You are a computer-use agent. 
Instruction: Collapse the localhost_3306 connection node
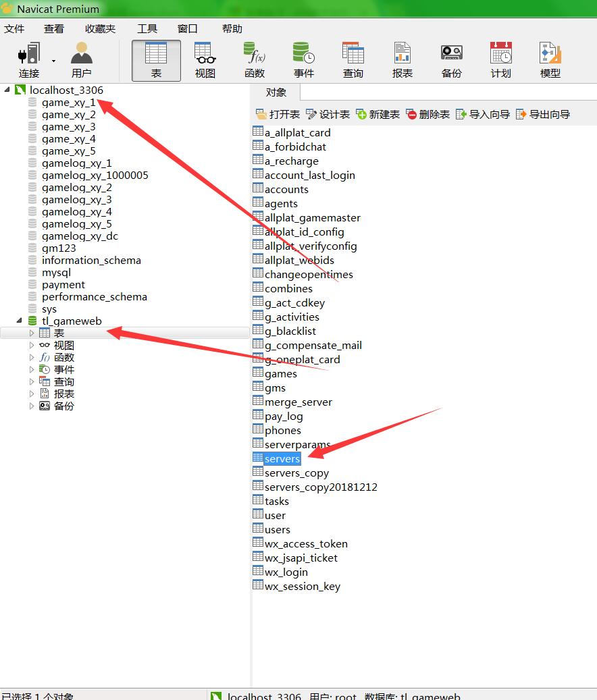tap(7, 90)
